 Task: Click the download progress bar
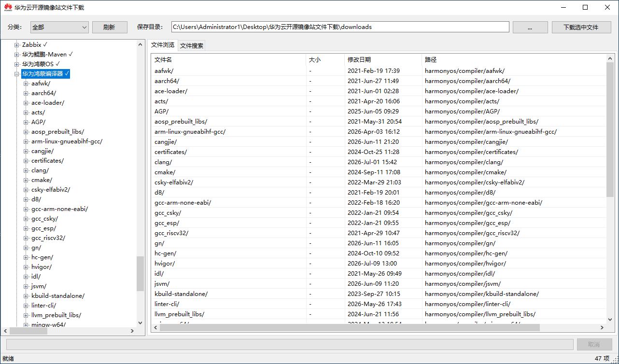(290, 344)
